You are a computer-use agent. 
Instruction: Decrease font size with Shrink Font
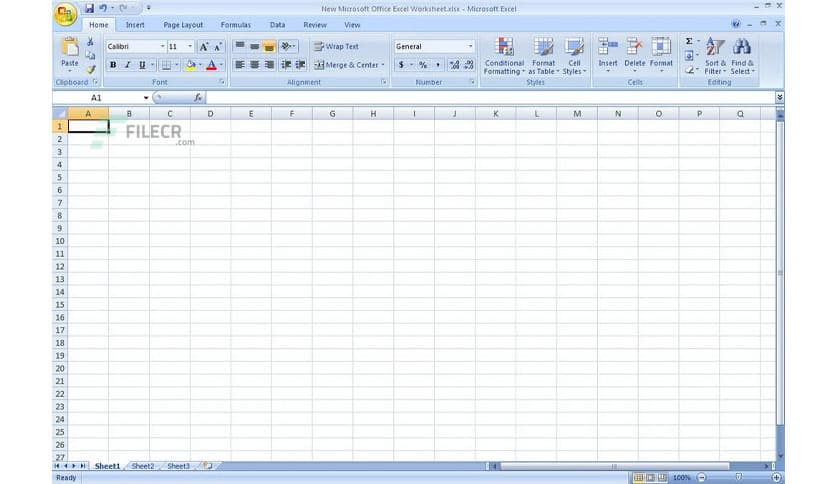point(218,47)
